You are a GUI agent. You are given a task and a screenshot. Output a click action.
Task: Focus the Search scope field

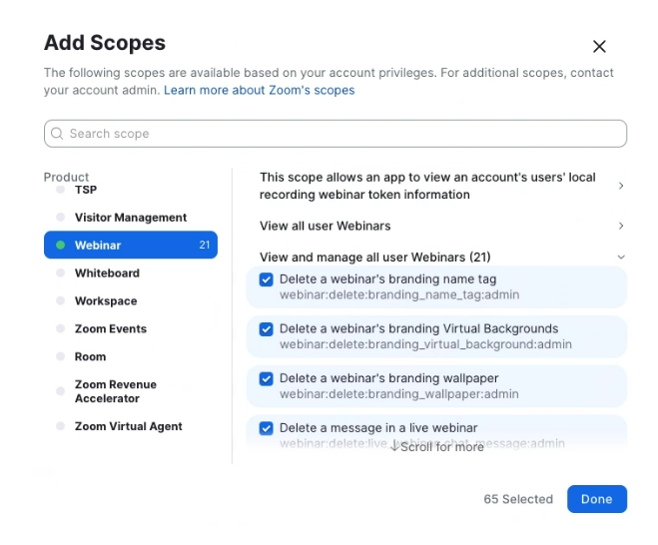335,133
